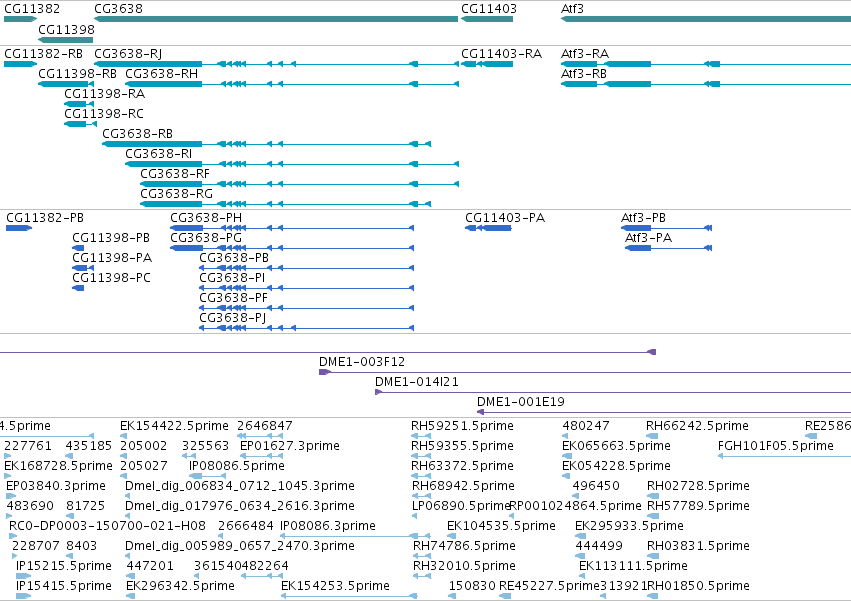Open transcript CG3638-RJ label

(128, 54)
